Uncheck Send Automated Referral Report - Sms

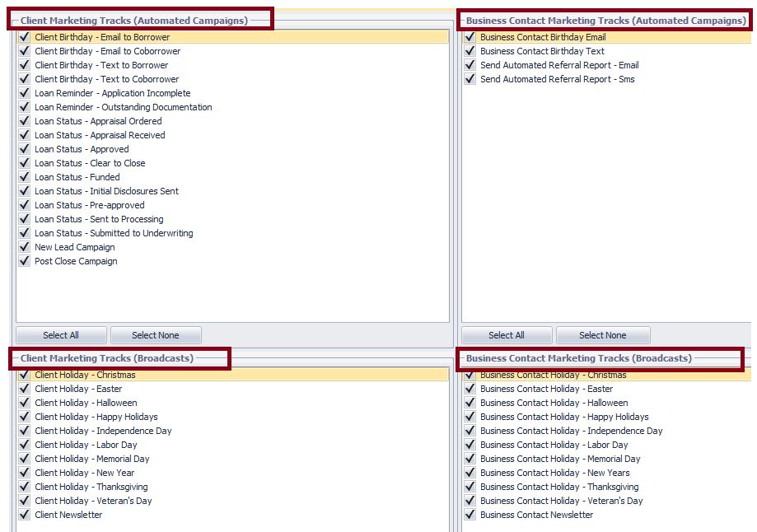[470, 79]
